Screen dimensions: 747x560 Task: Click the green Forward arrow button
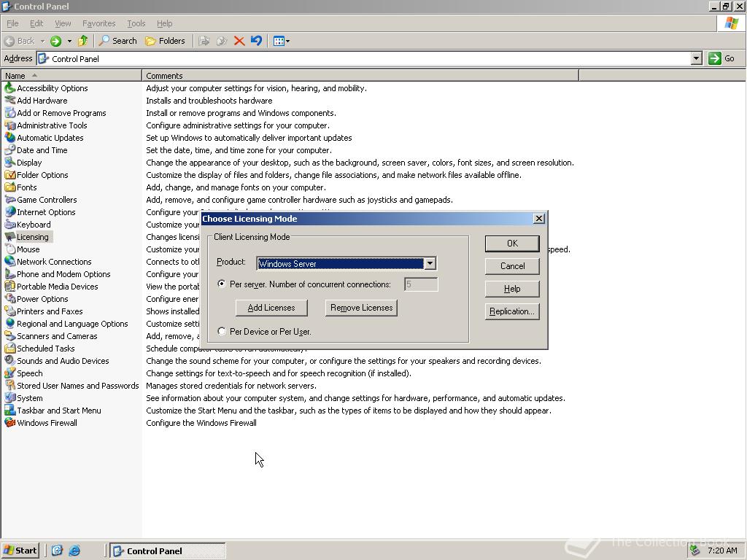[x=55, y=41]
